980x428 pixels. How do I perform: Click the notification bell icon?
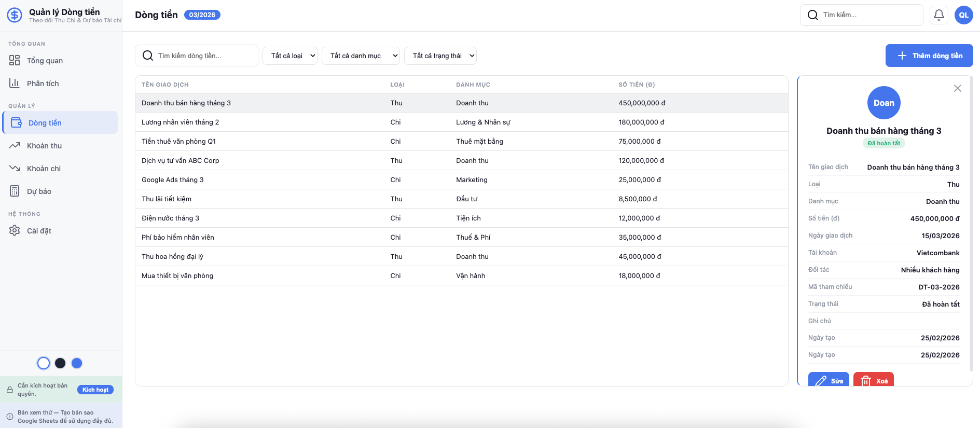[938, 15]
